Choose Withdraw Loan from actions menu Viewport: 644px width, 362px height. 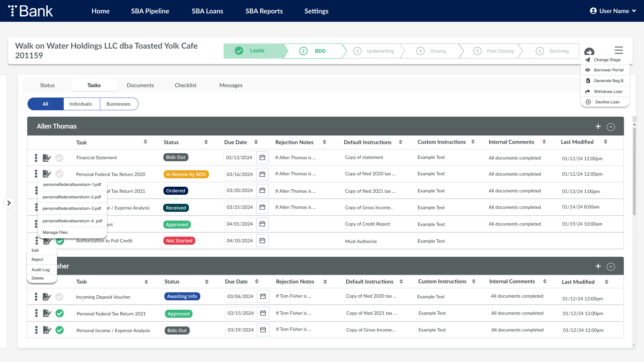608,92
